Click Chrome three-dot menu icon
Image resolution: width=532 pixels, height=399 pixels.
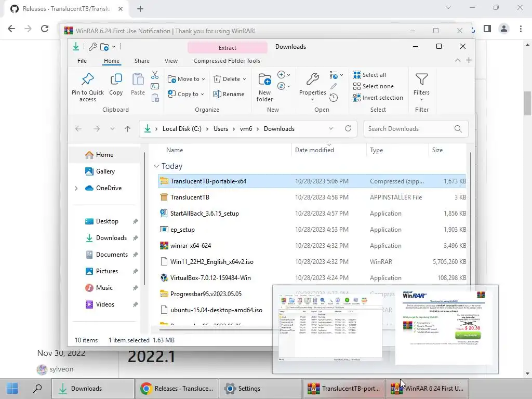(521, 29)
